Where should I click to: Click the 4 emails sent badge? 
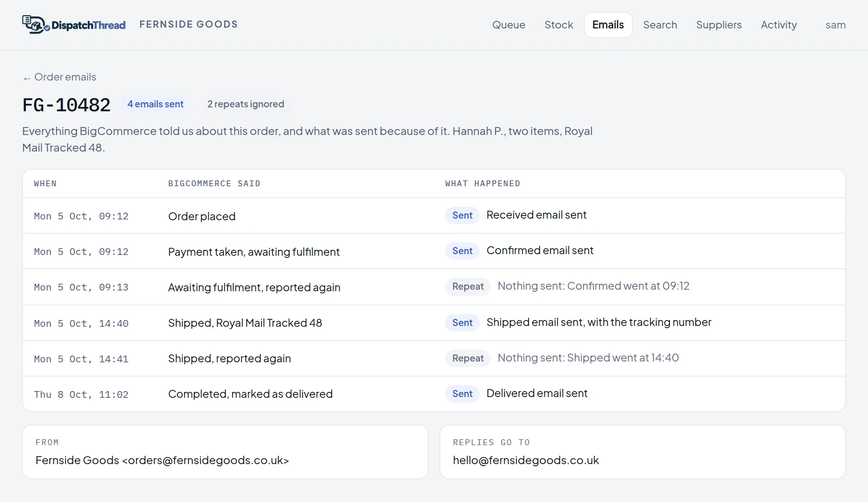pyautogui.click(x=155, y=104)
